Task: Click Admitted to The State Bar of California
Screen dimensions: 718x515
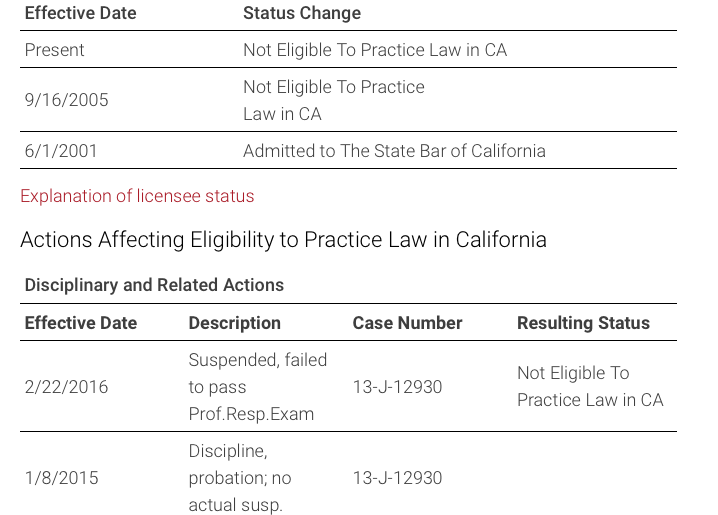Action: pos(394,151)
